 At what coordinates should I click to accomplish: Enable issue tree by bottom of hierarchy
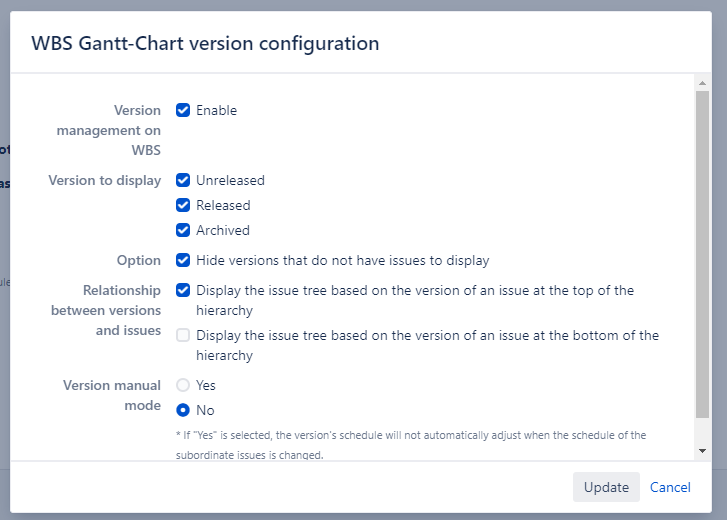click(x=183, y=335)
